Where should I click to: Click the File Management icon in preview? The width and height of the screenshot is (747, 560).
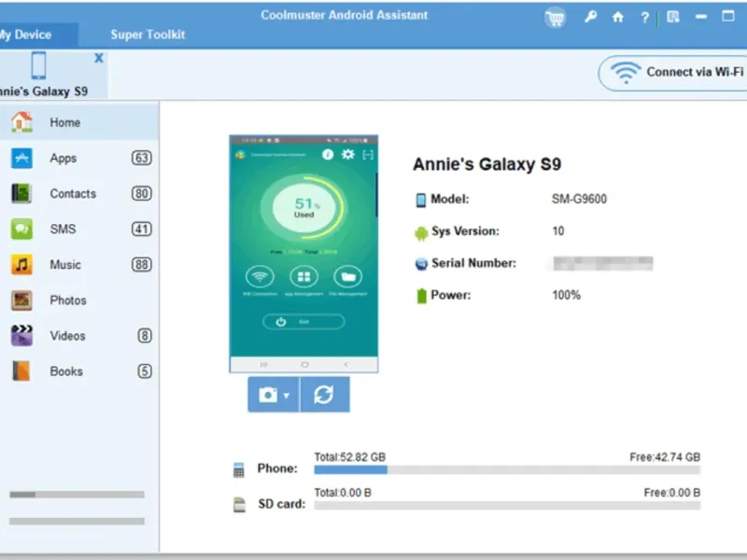click(348, 276)
